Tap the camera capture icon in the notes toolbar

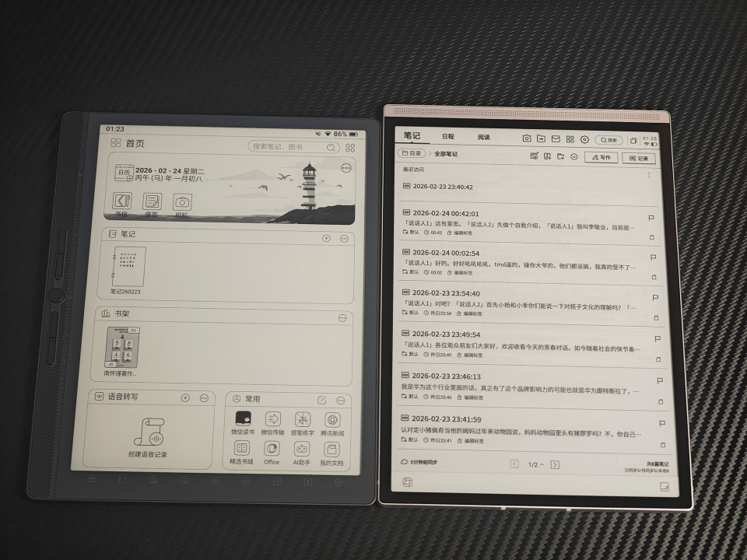click(527, 138)
